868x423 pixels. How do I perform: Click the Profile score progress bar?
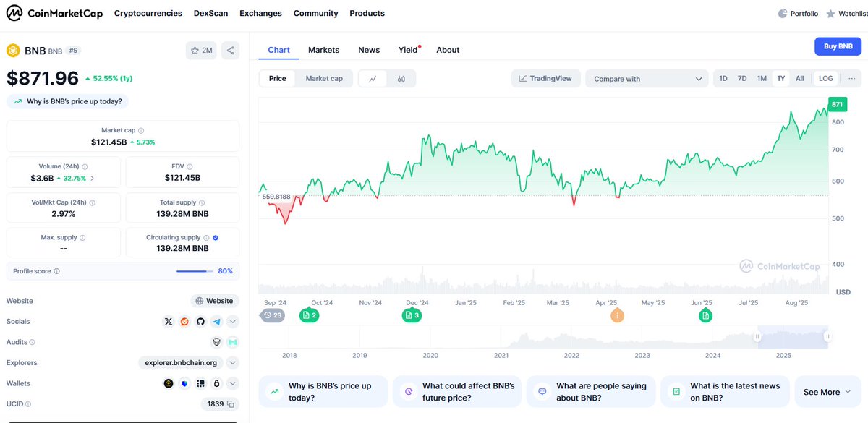(194, 271)
